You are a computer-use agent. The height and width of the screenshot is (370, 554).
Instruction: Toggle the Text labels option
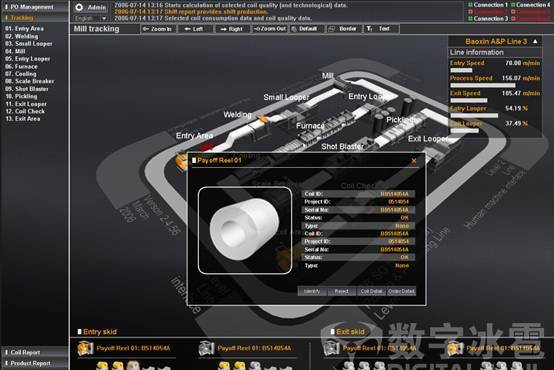(x=381, y=29)
